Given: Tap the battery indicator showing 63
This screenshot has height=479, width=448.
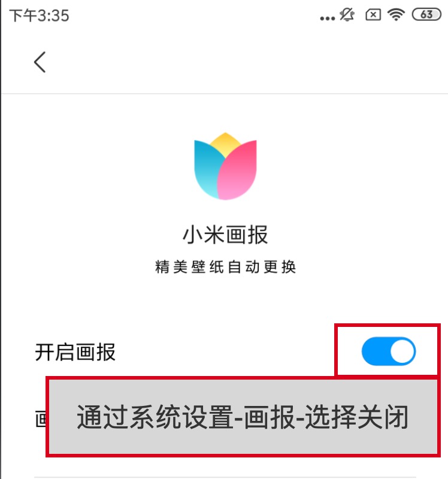Looking at the screenshot, I should (x=426, y=14).
